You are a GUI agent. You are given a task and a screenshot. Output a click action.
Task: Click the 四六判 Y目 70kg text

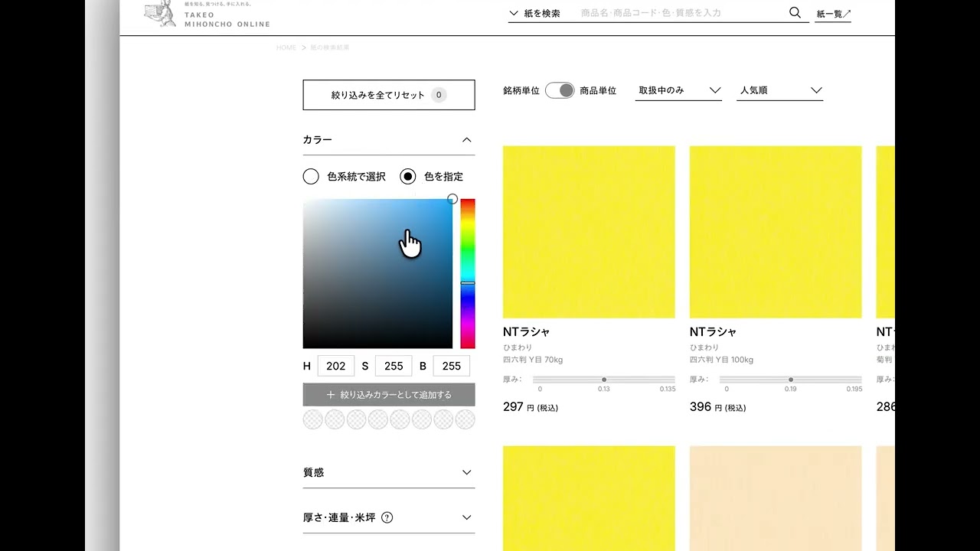[533, 360]
